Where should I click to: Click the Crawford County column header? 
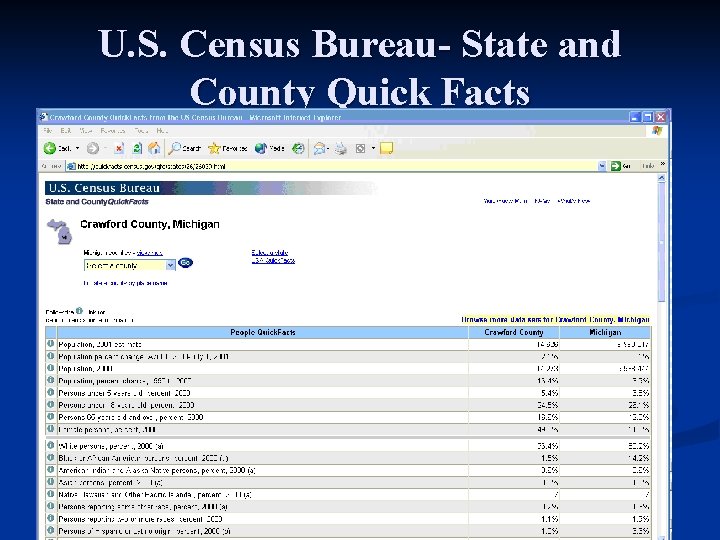[x=514, y=332]
